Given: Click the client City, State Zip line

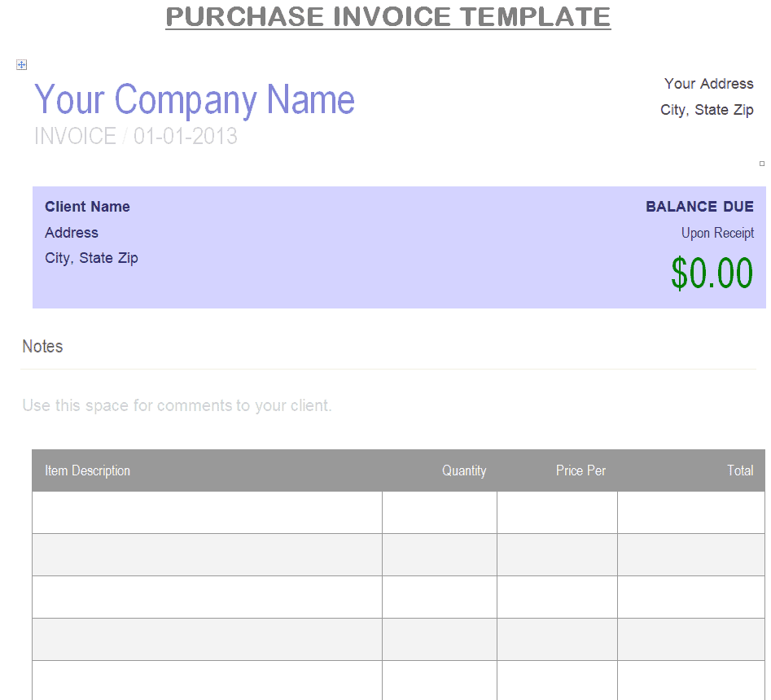Looking at the screenshot, I should click(x=91, y=258).
